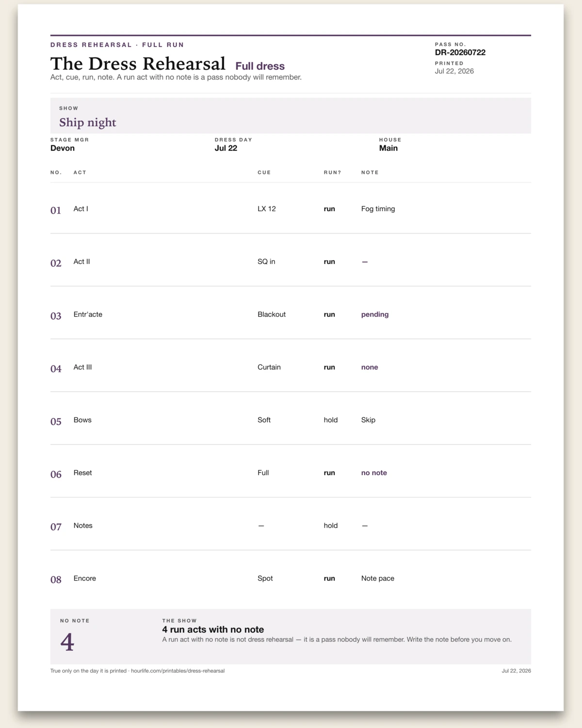Select the Ship night show title
The height and width of the screenshot is (728, 582).
[x=88, y=122]
